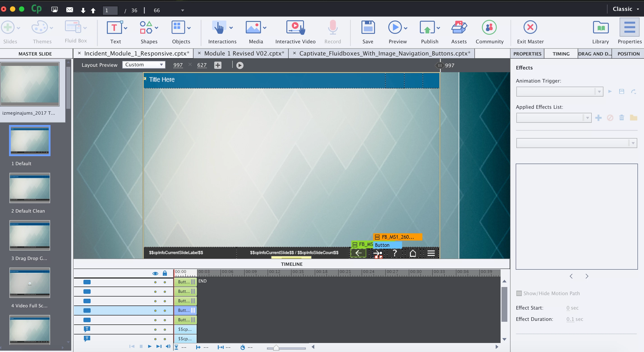Click the Exit Master icon
The width and height of the screenshot is (644, 352).
click(530, 28)
